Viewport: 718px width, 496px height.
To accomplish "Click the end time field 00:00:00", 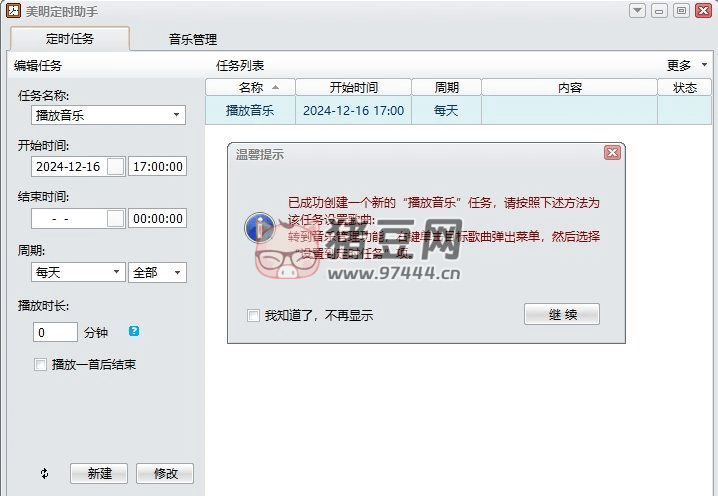I will (158, 218).
